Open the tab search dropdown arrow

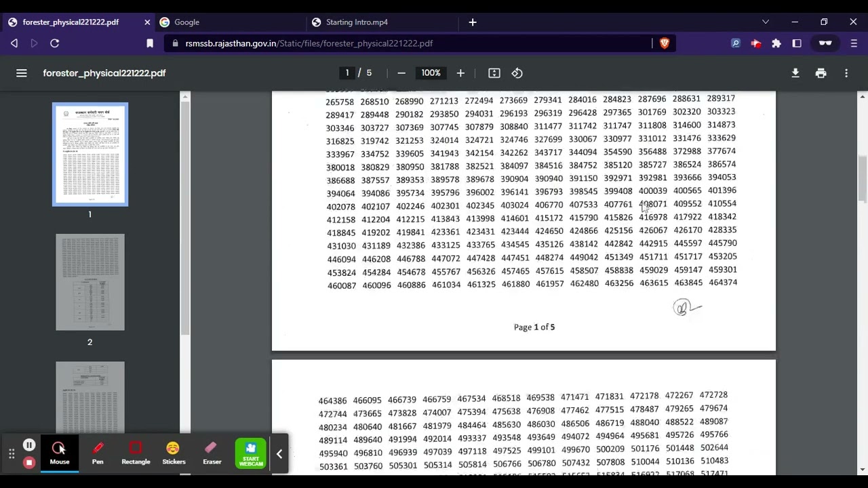[766, 22]
